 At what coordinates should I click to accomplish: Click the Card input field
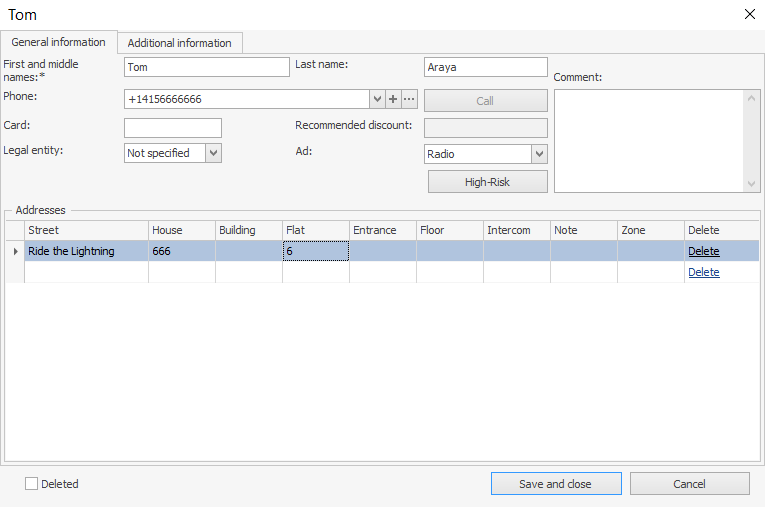pyautogui.click(x=172, y=127)
